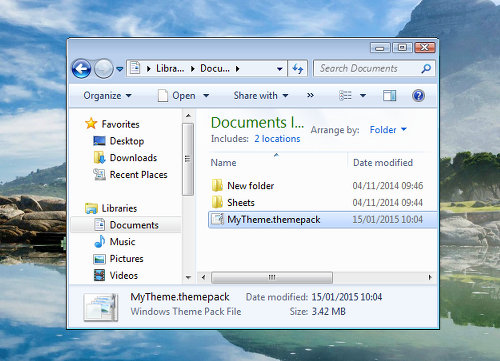Click the New folder's folder icon

217,185
